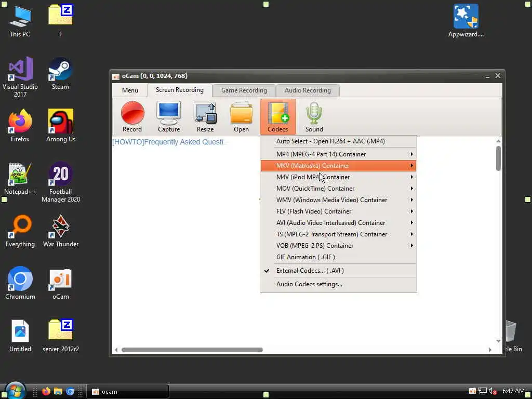532x399 pixels.
Task: Expand TS (MPEG-2 Transport Stream) Container submenu
Action: pos(338,234)
